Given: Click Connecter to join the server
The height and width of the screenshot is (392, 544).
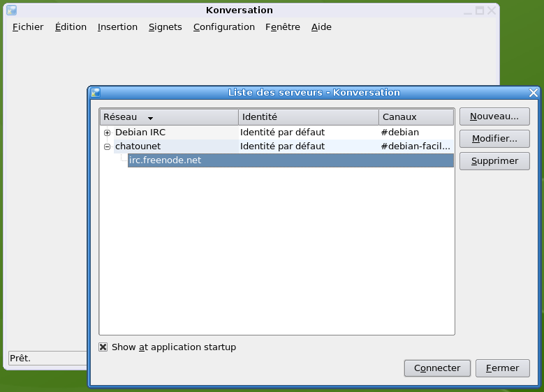Looking at the screenshot, I should tap(436, 368).
